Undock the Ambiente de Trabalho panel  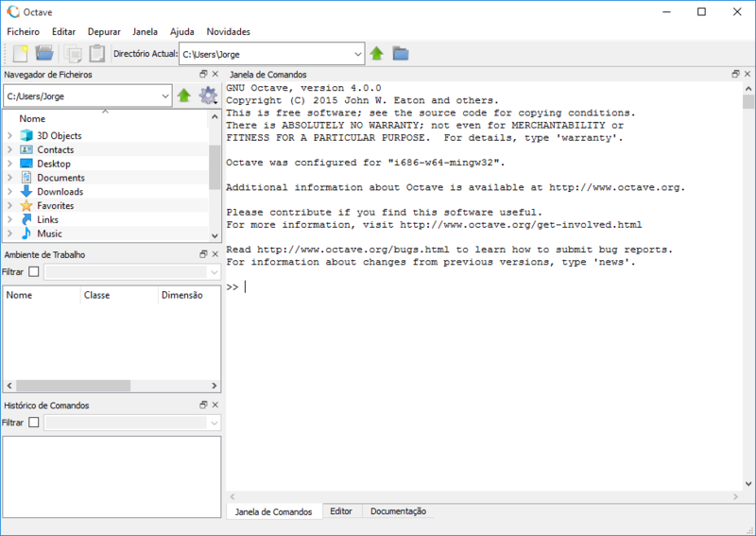tap(203, 253)
